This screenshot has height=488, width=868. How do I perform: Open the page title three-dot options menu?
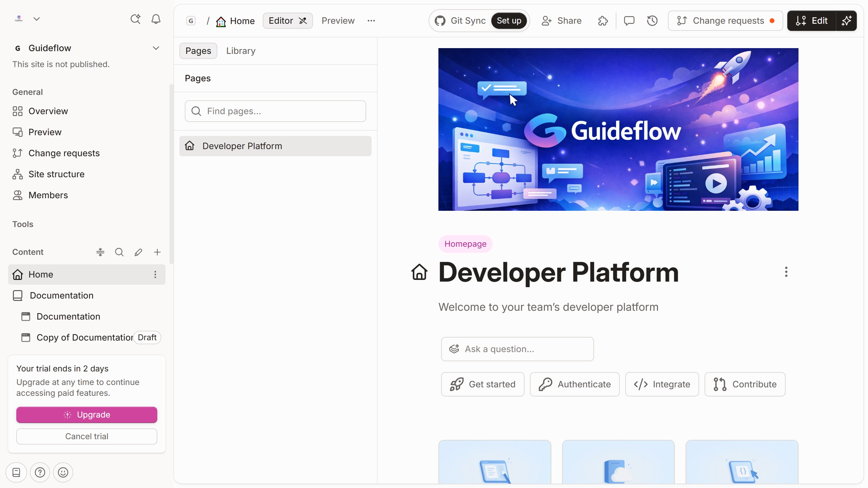click(786, 272)
